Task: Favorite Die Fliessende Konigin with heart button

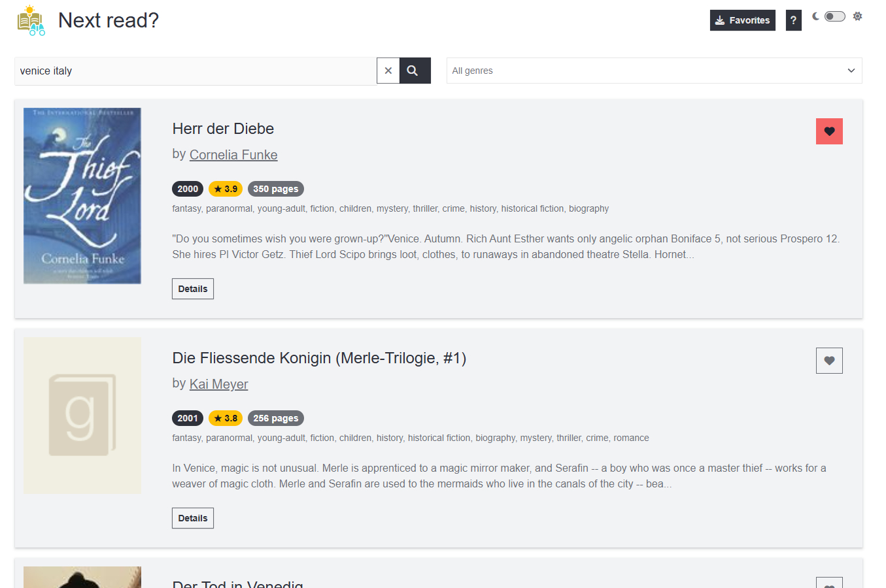Action: click(x=829, y=361)
